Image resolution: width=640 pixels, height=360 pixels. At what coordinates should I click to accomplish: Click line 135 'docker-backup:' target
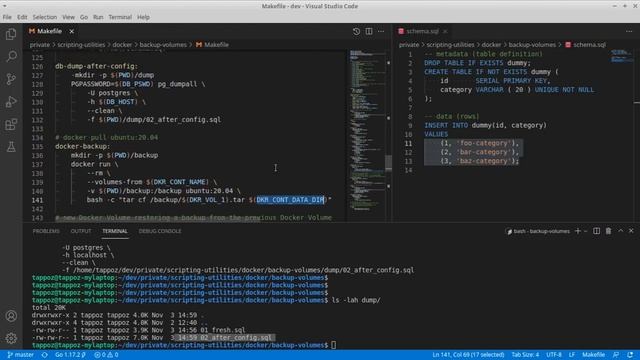click(x=83, y=146)
